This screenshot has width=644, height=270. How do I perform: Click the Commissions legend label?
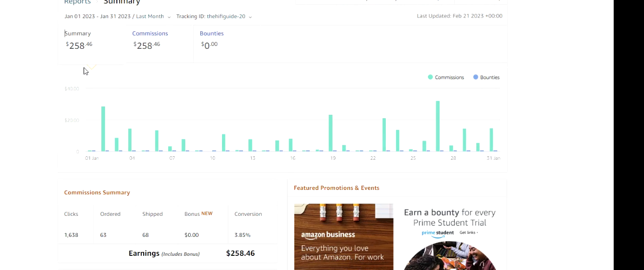(449, 77)
